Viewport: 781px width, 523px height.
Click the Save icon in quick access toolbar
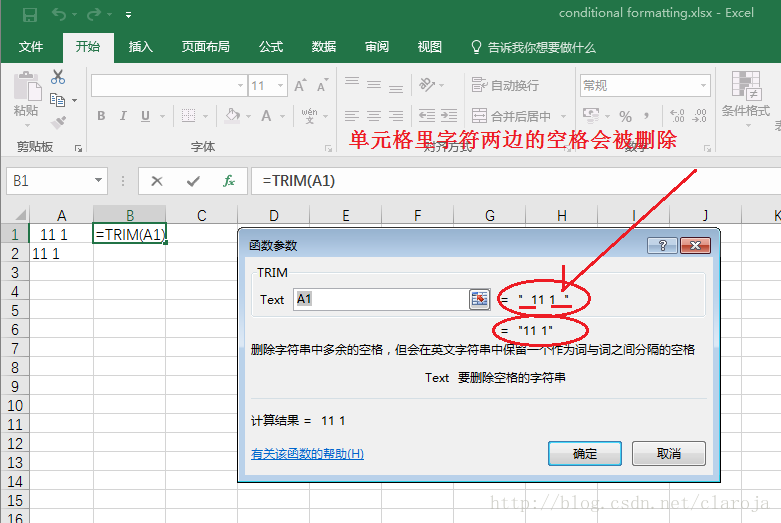click(29, 14)
